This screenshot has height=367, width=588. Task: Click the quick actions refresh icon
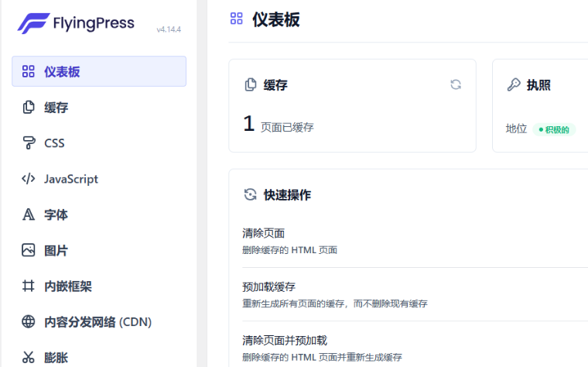(x=250, y=195)
